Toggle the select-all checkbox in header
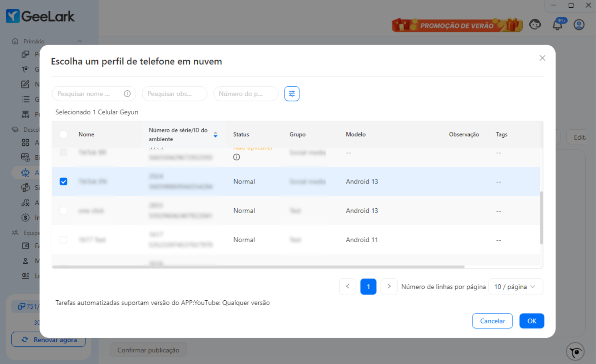The width and height of the screenshot is (596, 364). pyautogui.click(x=63, y=134)
